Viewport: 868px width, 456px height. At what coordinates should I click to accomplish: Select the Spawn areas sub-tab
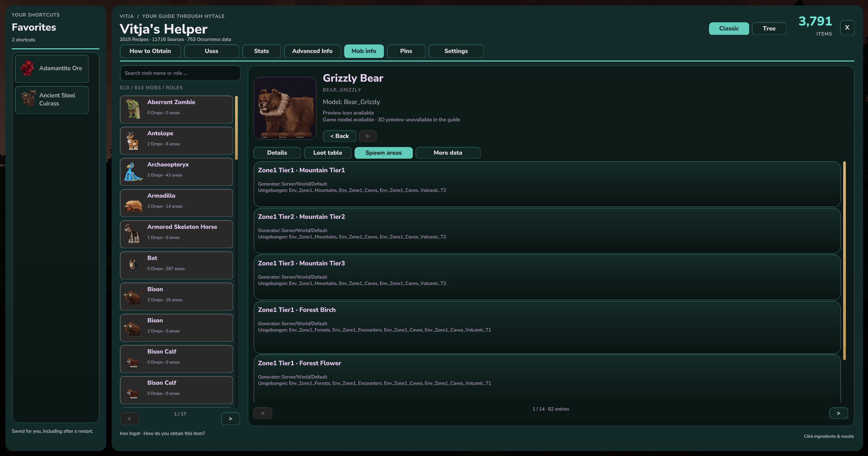coord(383,153)
